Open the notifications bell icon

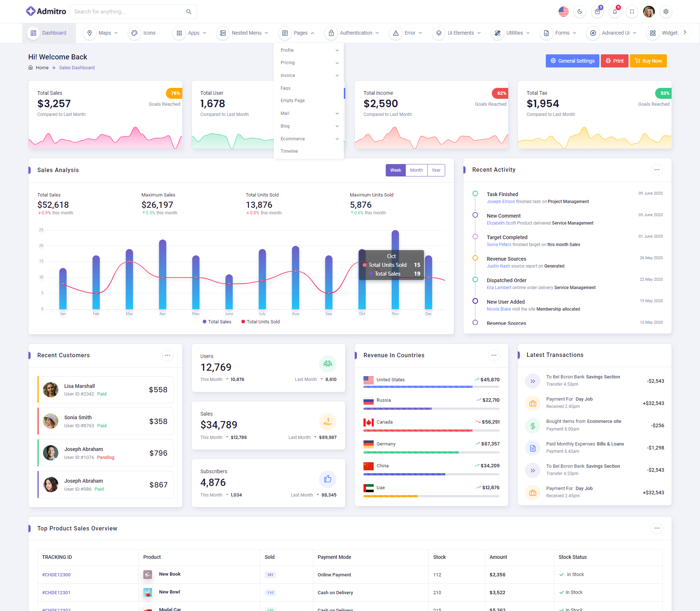click(x=615, y=12)
